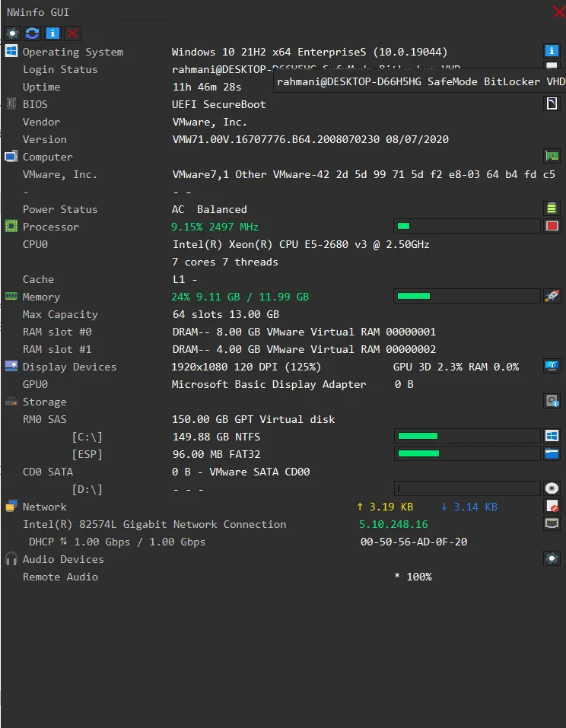Click the Power Status battery icon
The width and height of the screenshot is (566, 728).
coord(552,208)
